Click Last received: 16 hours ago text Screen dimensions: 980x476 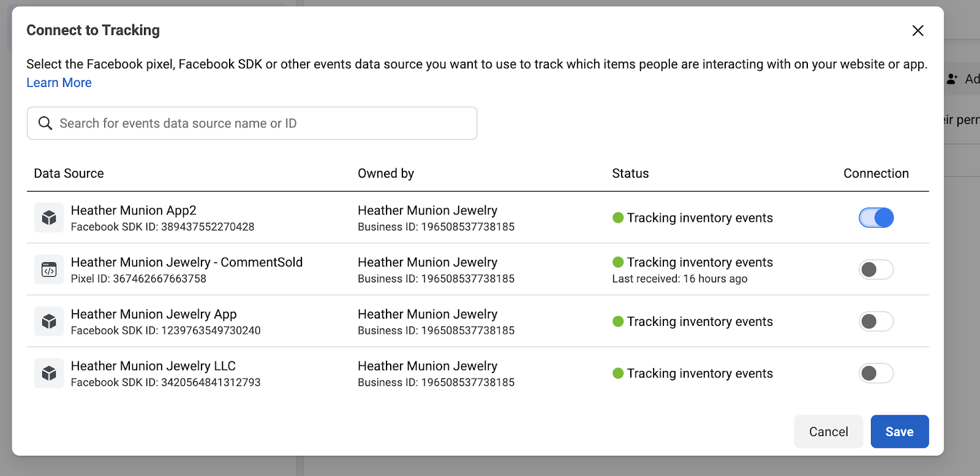(680, 279)
